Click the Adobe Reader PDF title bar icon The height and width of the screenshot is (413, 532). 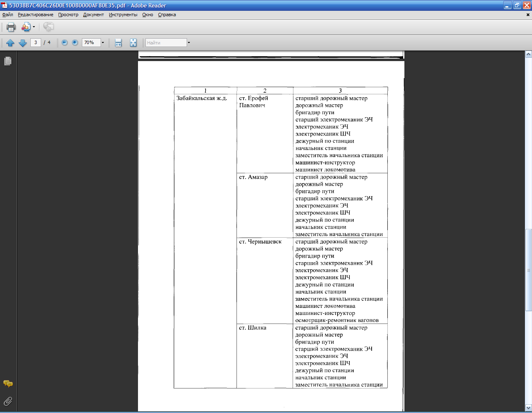coord(5,5)
